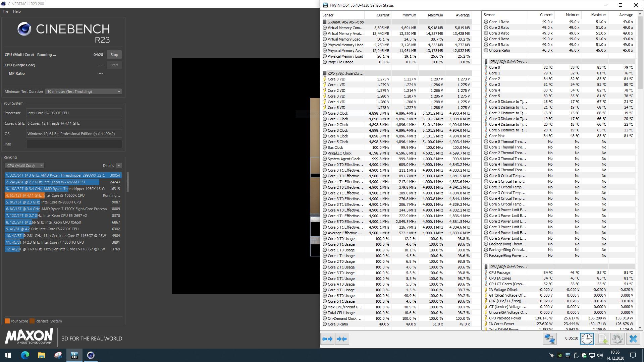The width and height of the screenshot is (644, 362).
Task: Open the notification center
Action: (633, 355)
